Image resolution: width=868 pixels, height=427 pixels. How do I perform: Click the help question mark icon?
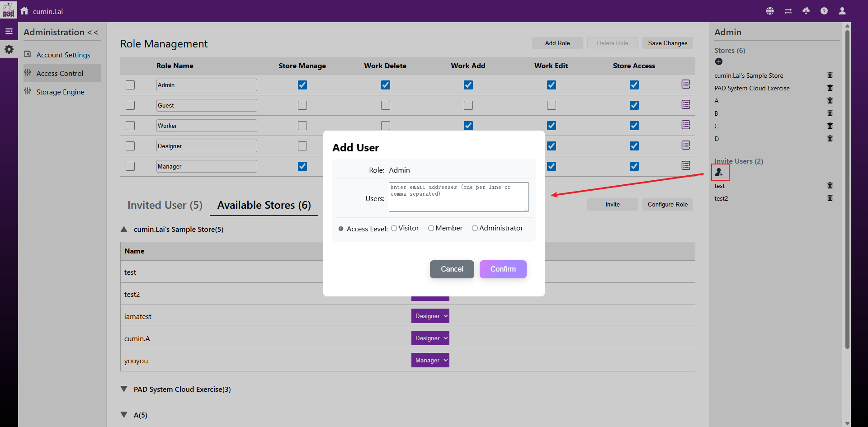point(824,11)
